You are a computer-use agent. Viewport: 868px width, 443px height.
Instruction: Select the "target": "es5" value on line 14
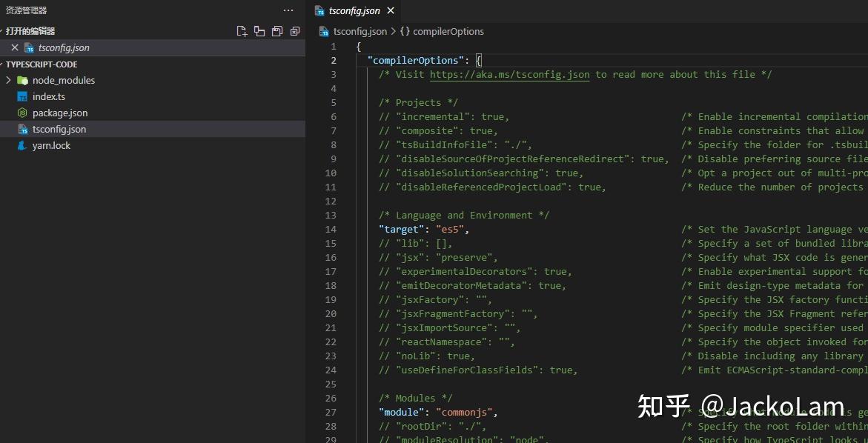point(451,229)
